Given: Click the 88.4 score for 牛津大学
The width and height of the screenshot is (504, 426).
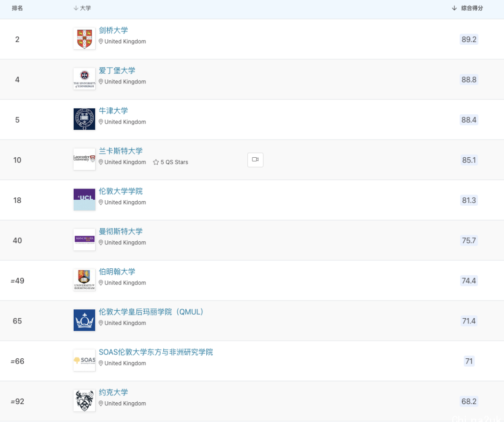Looking at the screenshot, I should coord(469,120).
